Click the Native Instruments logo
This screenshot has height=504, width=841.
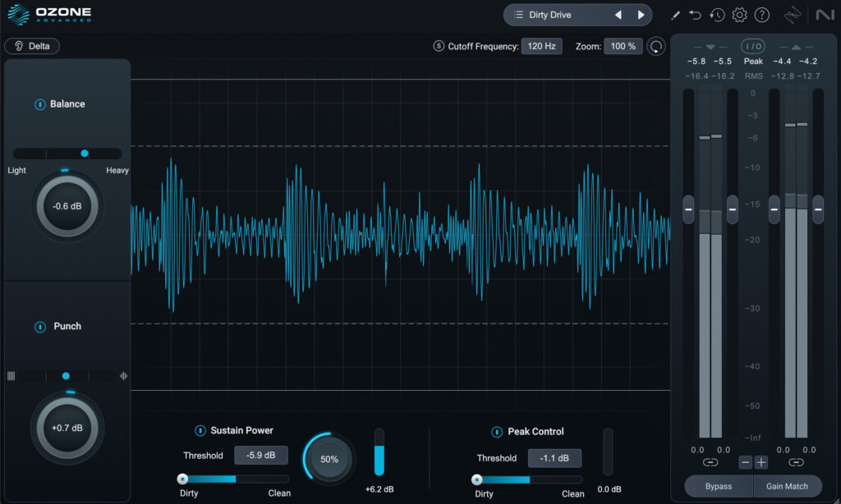tap(825, 15)
